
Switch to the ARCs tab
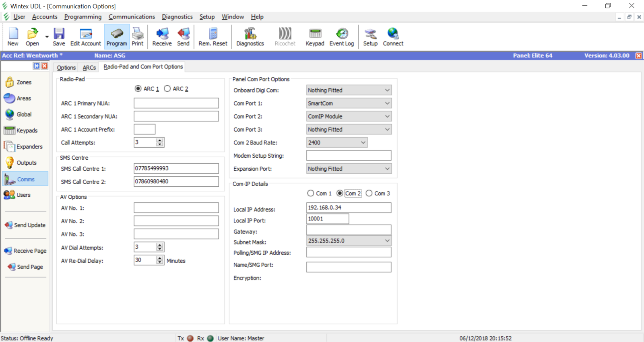tap(89, 68)
